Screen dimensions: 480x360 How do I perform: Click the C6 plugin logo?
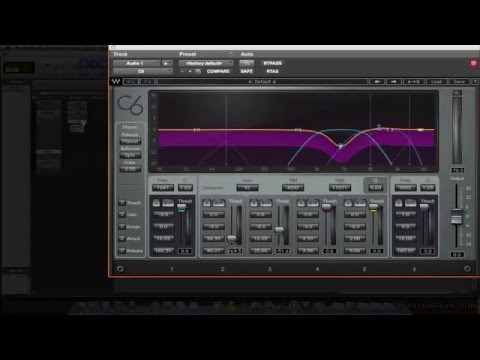click(130, 105)
